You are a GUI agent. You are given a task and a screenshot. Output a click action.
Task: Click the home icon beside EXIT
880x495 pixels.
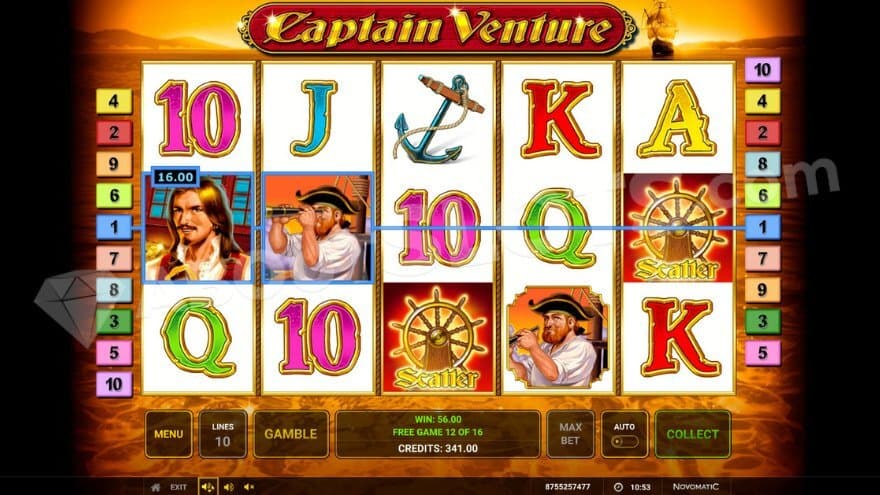155,487
